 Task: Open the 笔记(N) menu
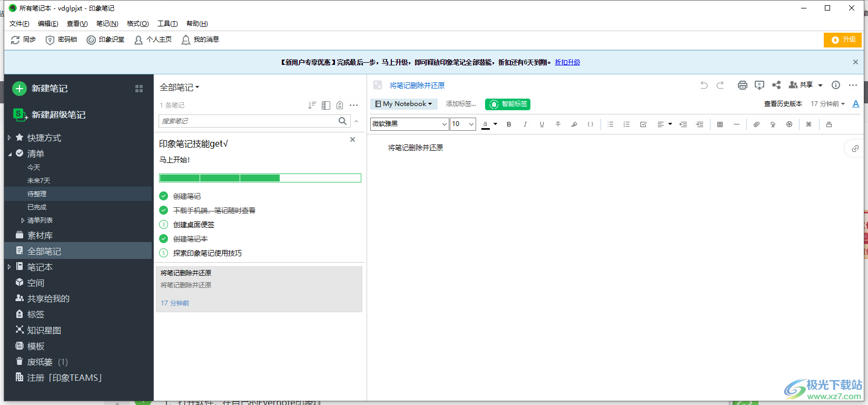click(107, 24)
